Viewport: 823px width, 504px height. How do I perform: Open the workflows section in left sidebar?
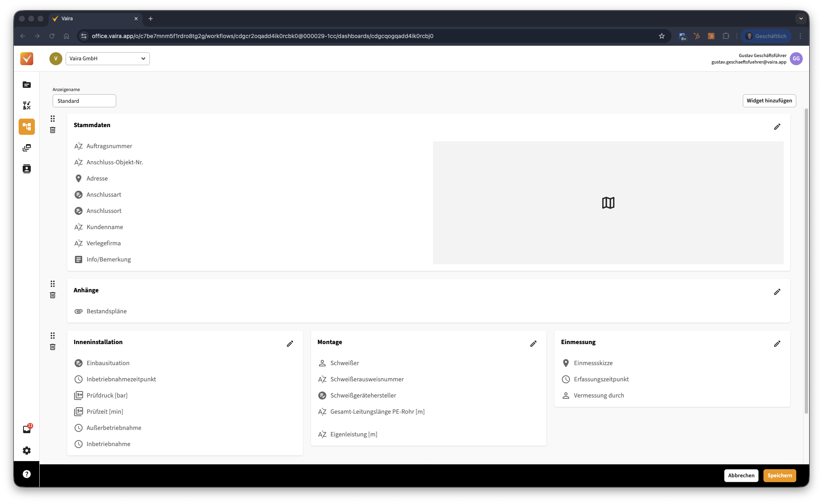tap(27, 127)
